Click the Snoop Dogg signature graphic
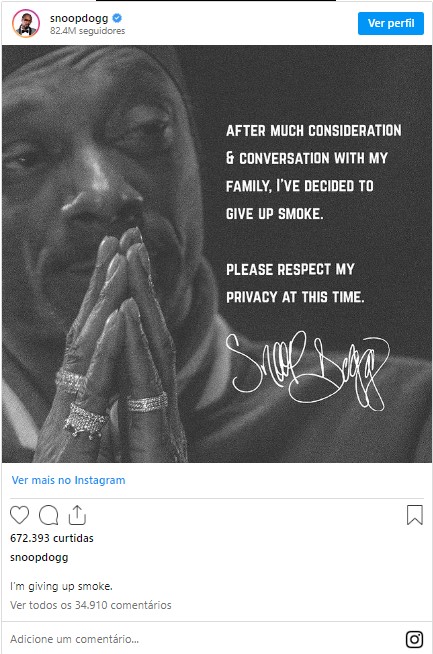The height and width of the screenshot is (654, 433). point(307,370)
